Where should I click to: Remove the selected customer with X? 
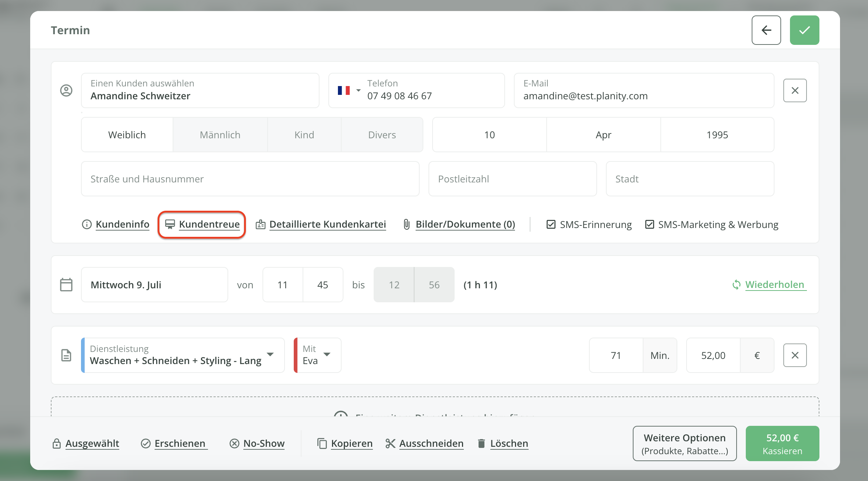(x=795, y=90)
